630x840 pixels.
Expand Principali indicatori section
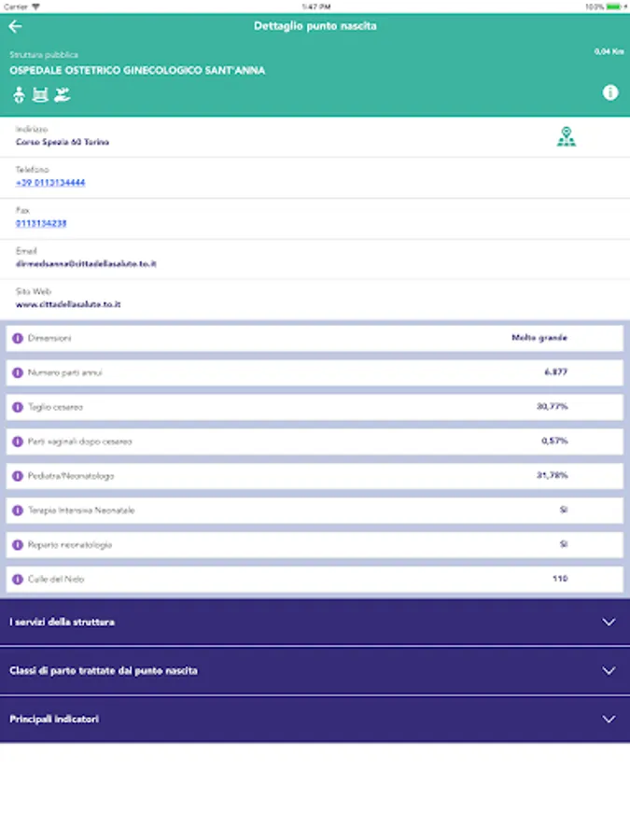(x=609, y=719)
